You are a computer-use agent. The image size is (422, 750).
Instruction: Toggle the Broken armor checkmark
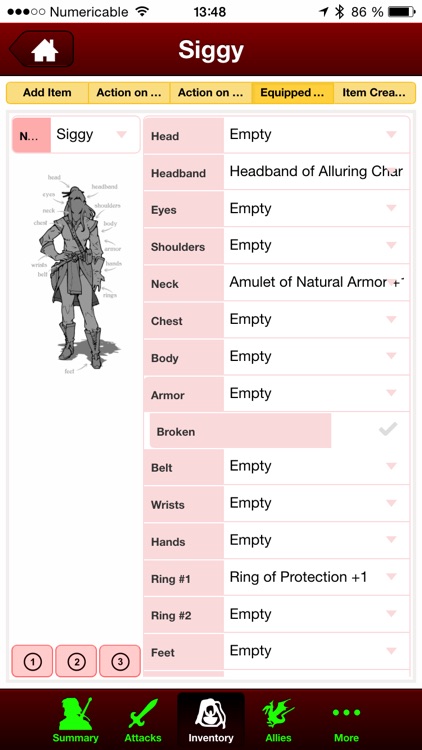[388, 430]
